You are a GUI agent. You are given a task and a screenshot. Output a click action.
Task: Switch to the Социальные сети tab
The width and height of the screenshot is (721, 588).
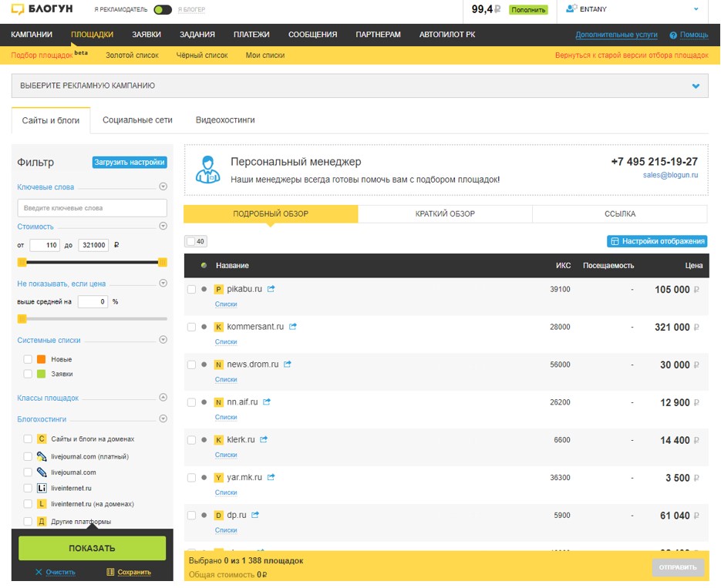click(x=137, y=120)
